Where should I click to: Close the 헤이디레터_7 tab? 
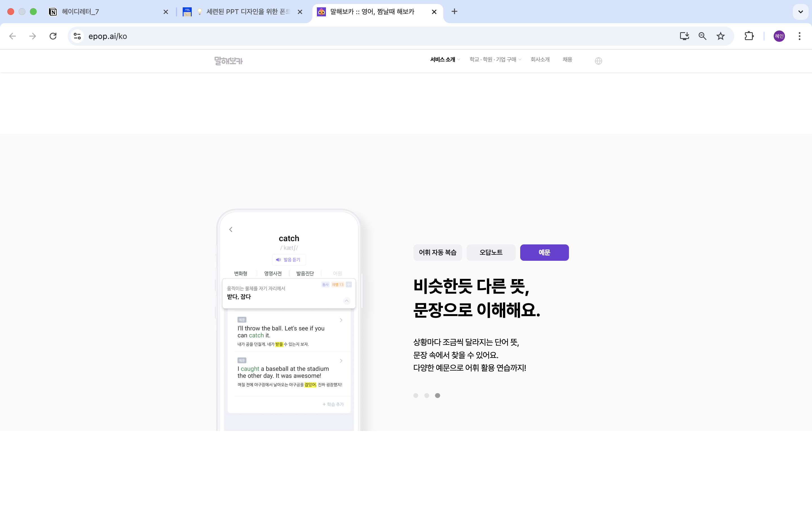pos(166,12)
